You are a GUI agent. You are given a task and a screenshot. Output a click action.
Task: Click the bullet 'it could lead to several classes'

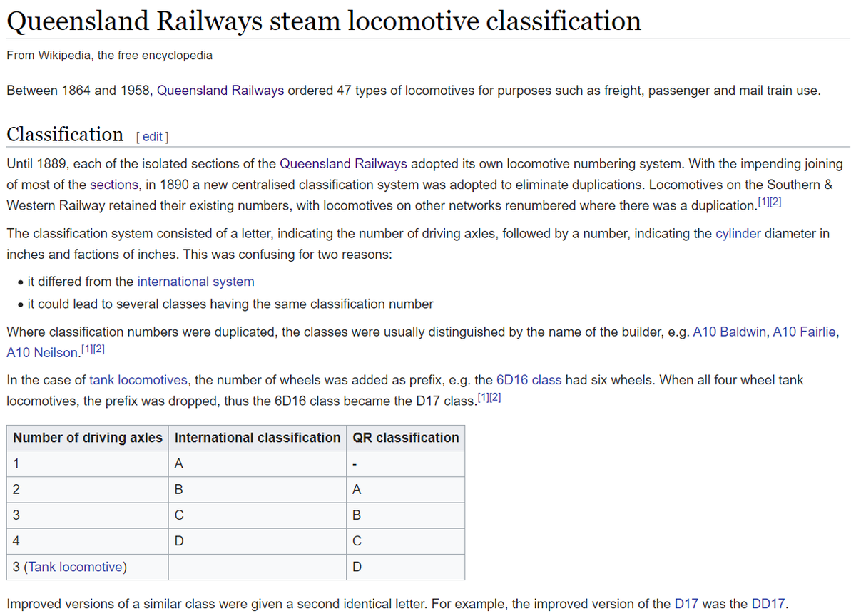click(230, 304)
